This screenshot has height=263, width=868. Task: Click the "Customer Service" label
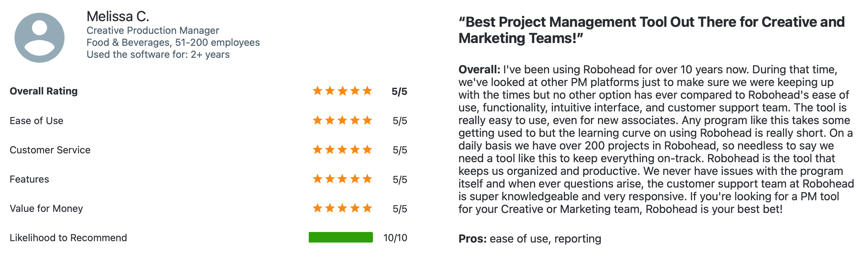pyautogui.click(x=50, y=150)
